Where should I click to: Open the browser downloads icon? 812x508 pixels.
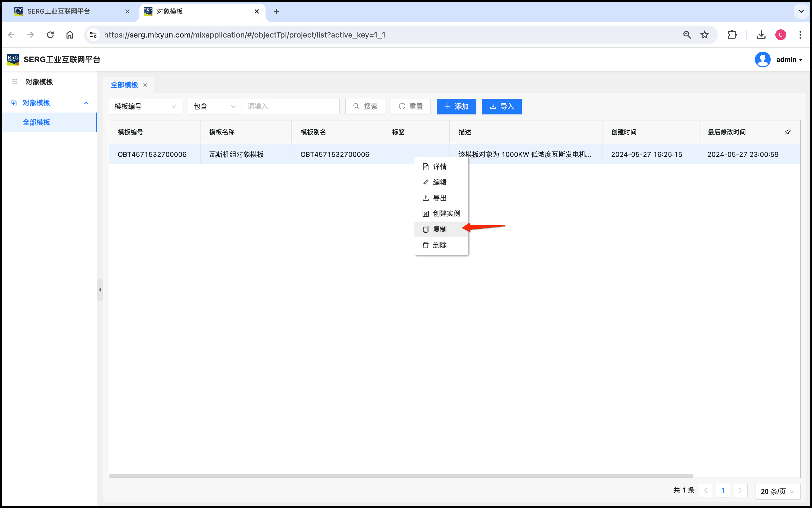pyautogui.click(x=761, y=35)
